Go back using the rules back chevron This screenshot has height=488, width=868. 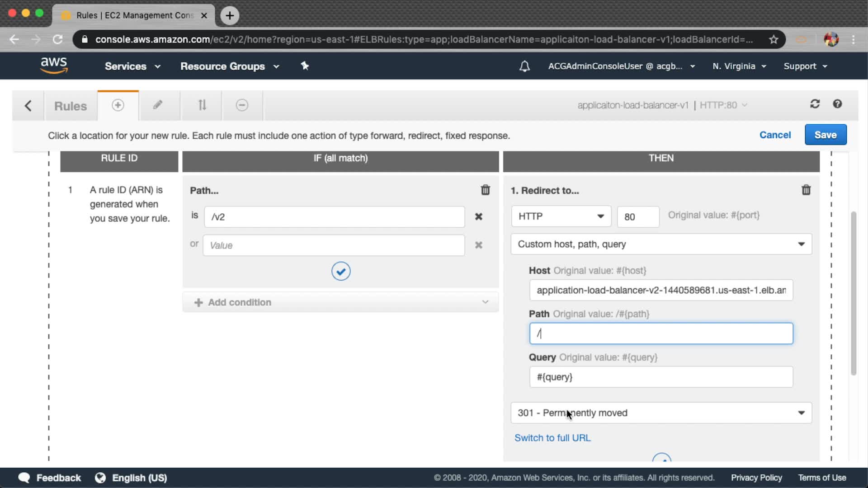tap(28, 106)
